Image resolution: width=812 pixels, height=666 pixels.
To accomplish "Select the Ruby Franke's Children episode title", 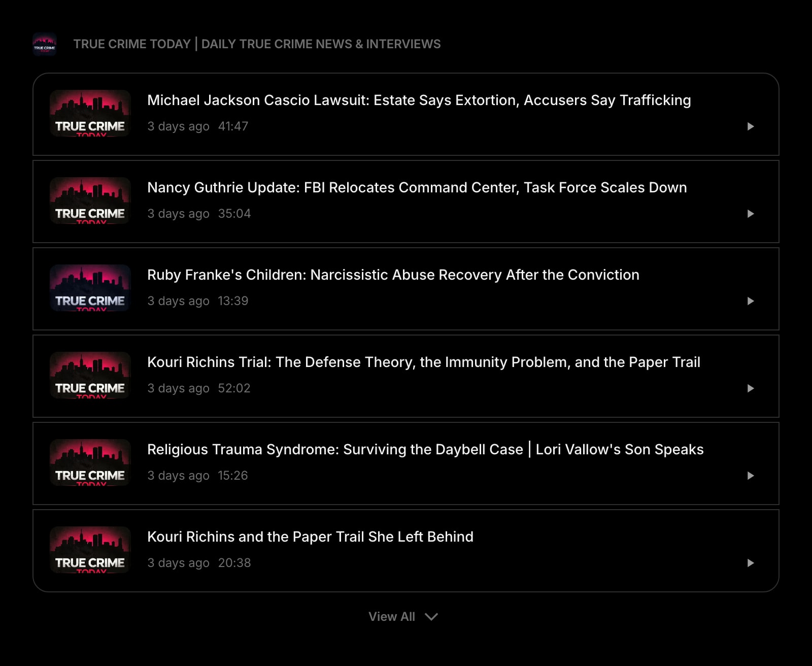I will [393, 275].
